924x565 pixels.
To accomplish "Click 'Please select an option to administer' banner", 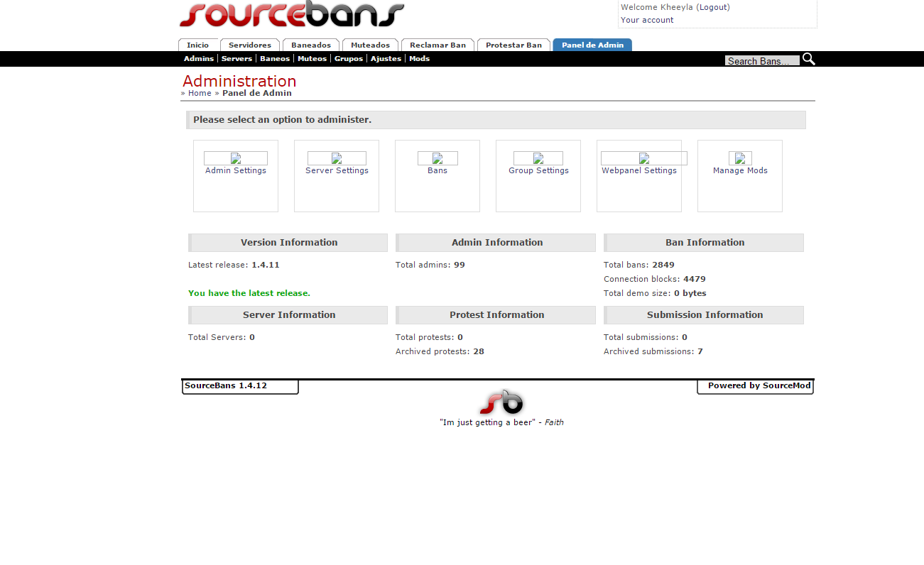I will click(496, 120).
